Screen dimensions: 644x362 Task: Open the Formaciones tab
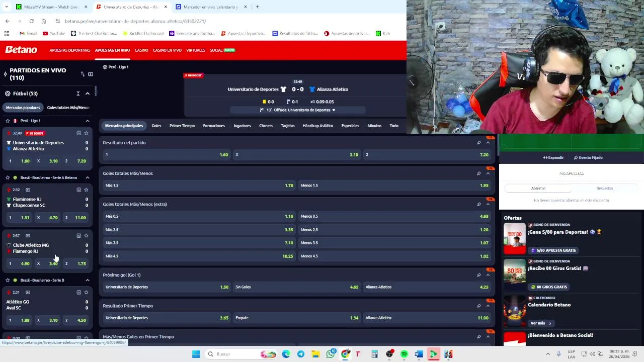214,126
